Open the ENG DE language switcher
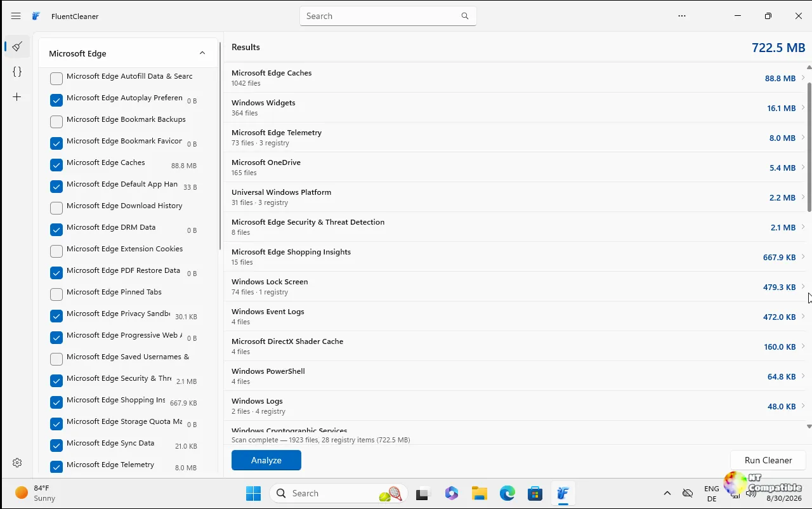 point(712,493)
